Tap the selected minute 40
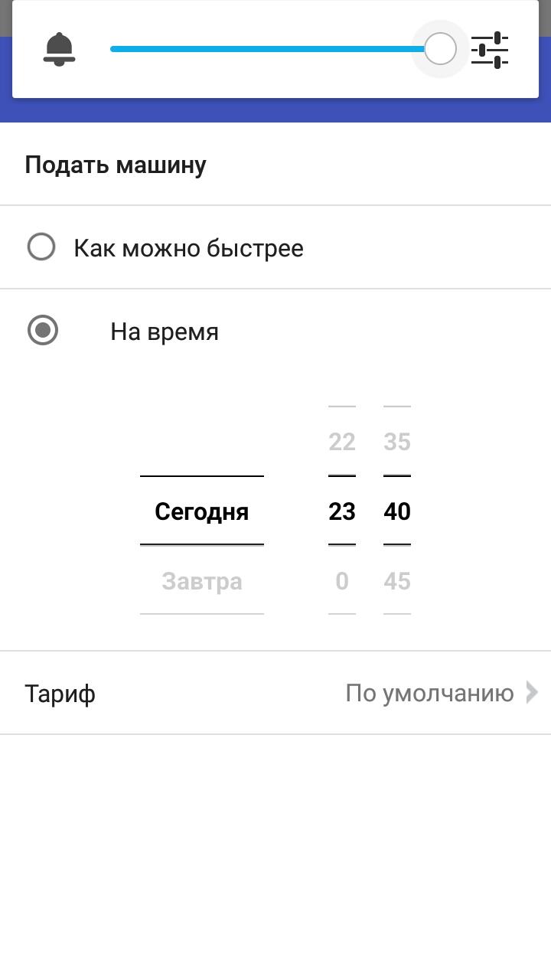Viewport: 551px width, 980px height. (397, 511)
